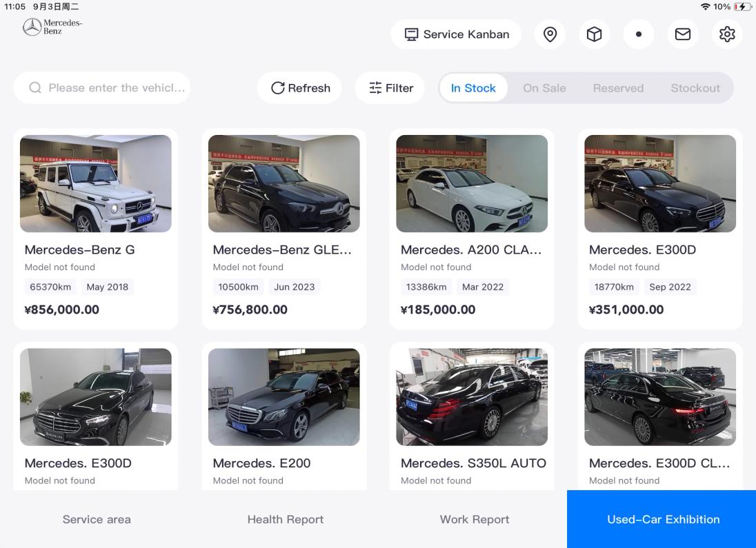Open the Work Report tab
This screenshot has width=756, height=548.
[x=475, y=519]
